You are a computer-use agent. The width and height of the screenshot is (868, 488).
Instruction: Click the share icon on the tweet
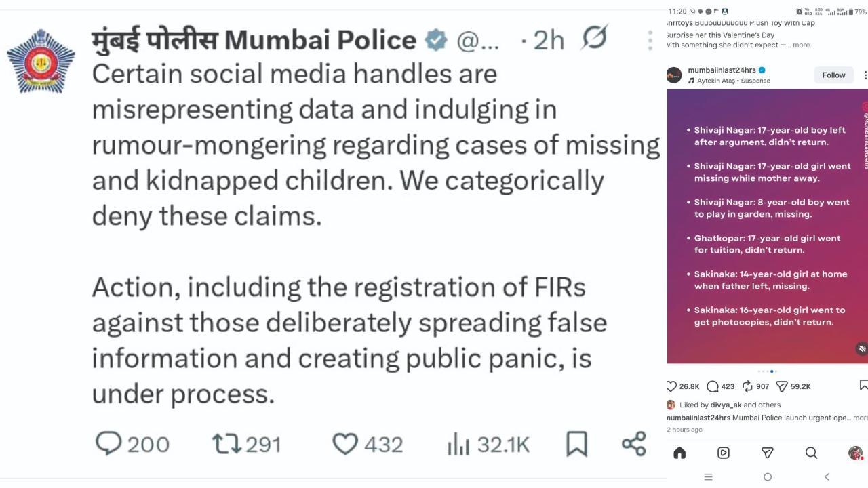(632, 444)
